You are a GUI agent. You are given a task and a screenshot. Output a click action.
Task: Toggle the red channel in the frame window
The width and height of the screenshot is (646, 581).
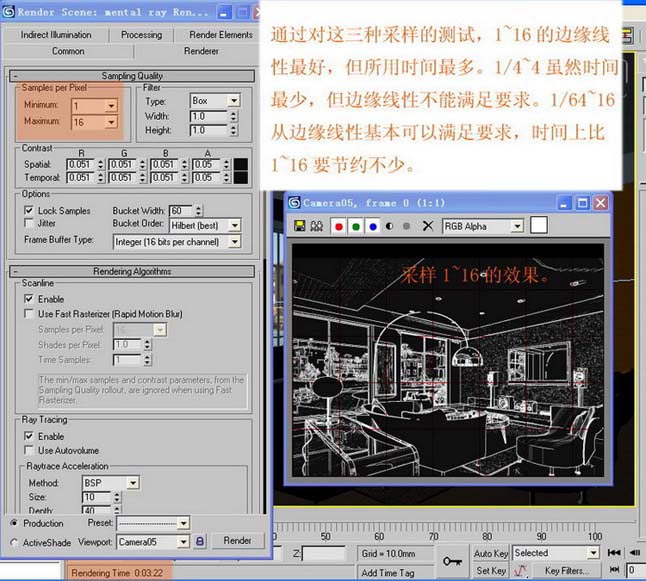click(339, 226)
